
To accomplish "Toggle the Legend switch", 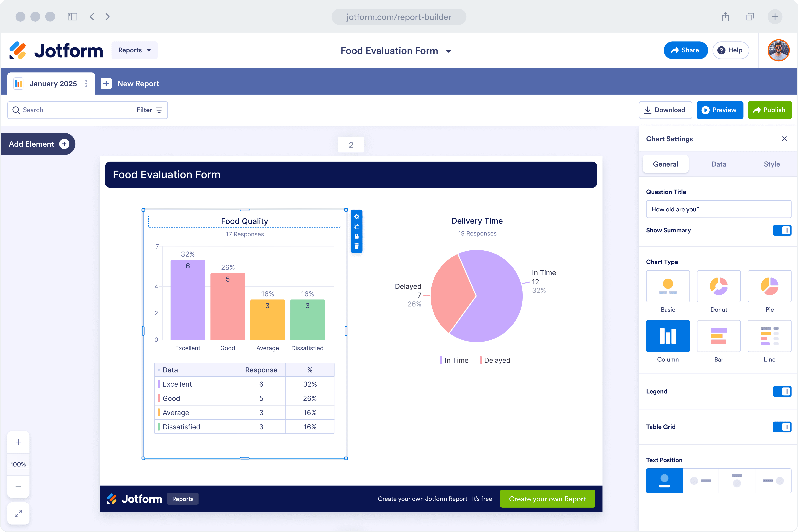I will 782,392.
